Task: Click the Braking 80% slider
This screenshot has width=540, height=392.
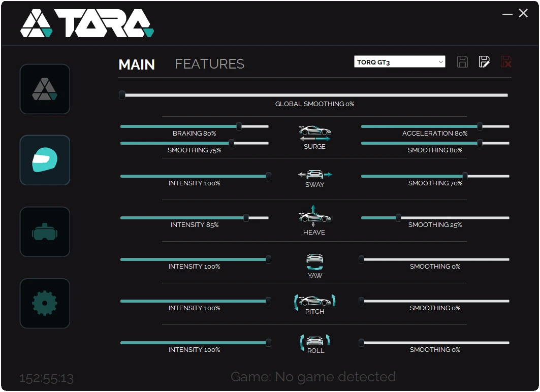Action: [194, 126]
